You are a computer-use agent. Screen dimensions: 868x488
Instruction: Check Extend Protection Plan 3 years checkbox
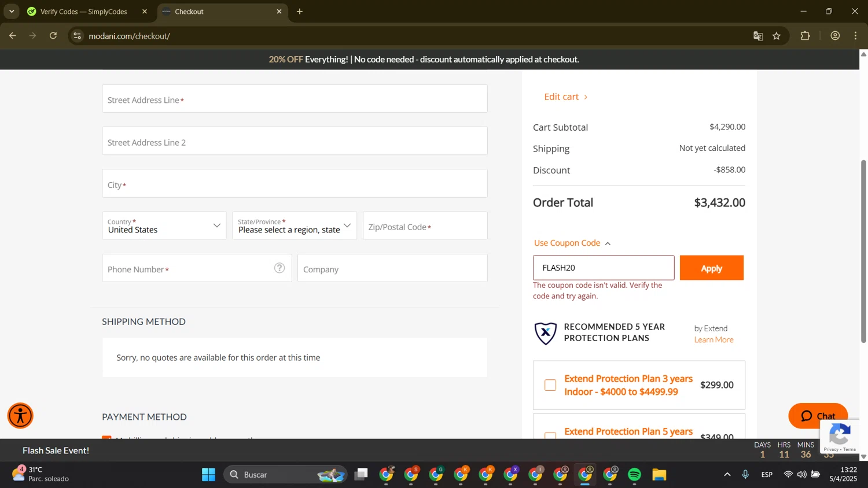(x=550, y=385)
